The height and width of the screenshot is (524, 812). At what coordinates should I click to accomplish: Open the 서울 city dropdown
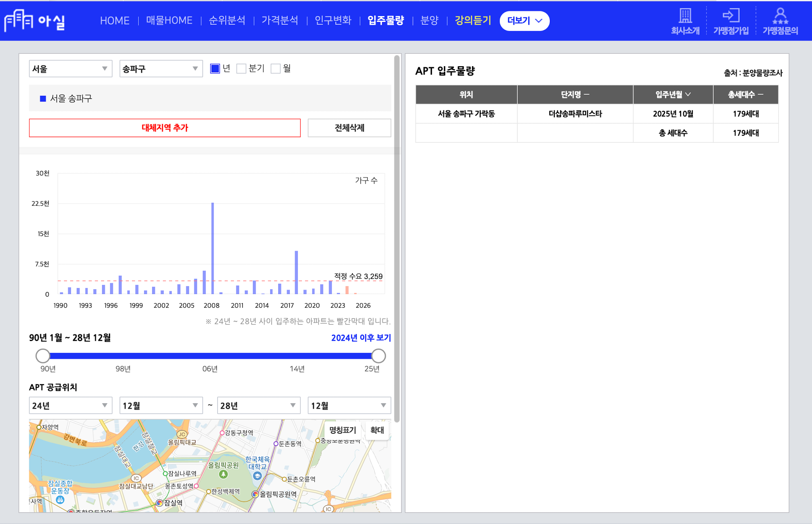click(70, 69)
